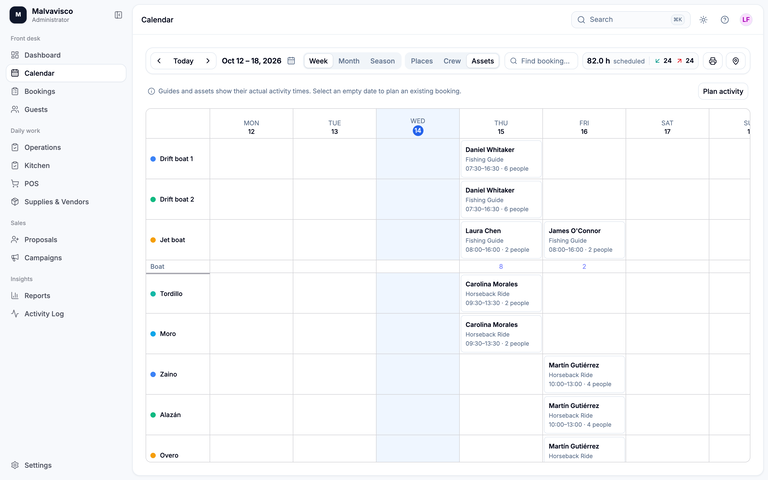Image resolution: width=768 pixels, height=480 pixels.
Task: Click the Dashboard grid icon
Action: (x=15, y=55)
